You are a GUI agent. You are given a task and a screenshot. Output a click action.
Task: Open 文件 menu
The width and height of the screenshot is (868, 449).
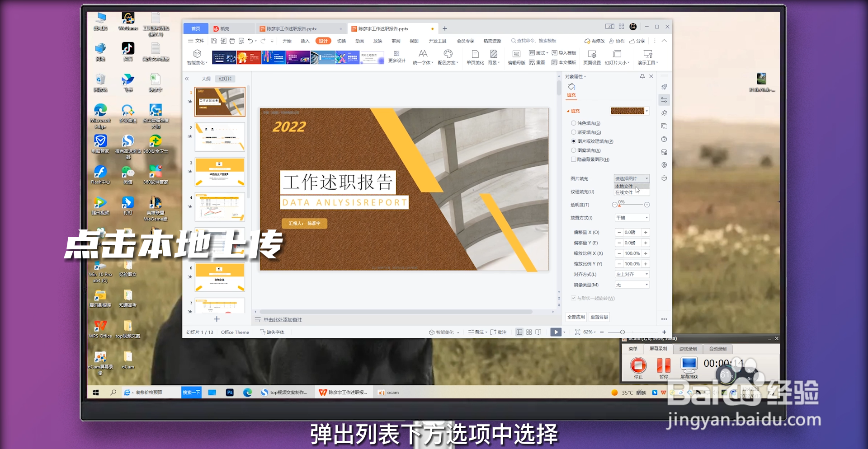pos(196,41)
